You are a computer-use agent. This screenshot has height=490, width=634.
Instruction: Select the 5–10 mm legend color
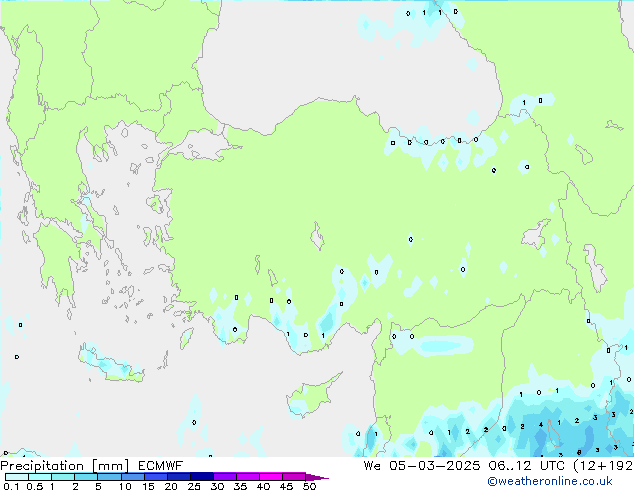tap(109, 477)
